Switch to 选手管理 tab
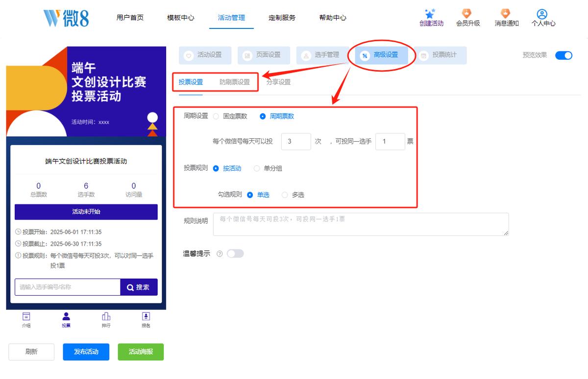The height and width of the screenshot is (379, 588). 322,55
